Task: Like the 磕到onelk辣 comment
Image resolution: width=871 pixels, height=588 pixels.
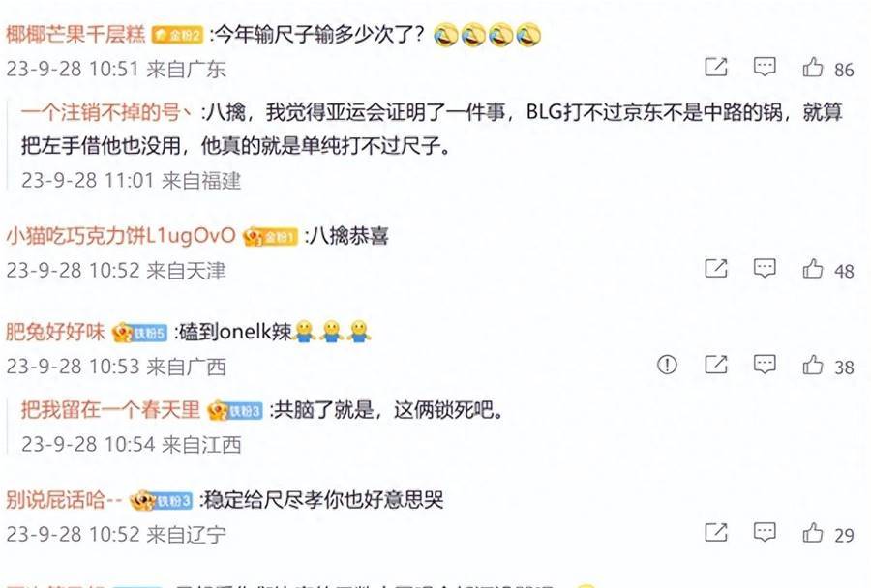Action: click(x=813, y=365)
